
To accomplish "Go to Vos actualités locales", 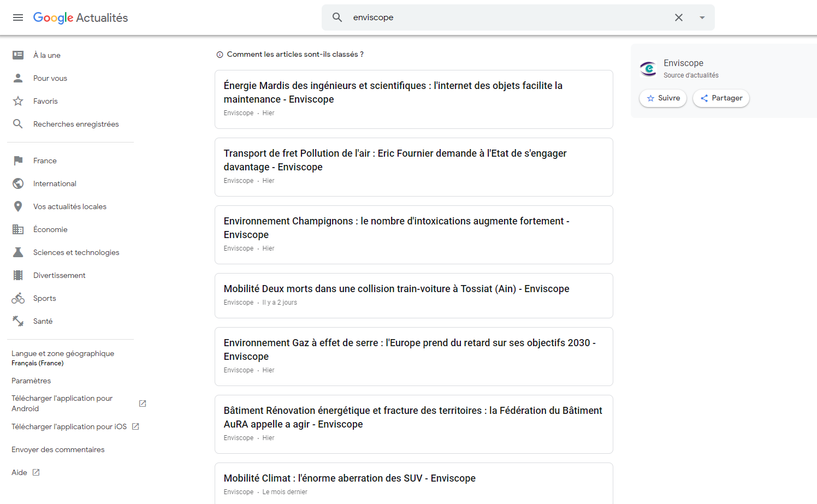I will [69, 206].
